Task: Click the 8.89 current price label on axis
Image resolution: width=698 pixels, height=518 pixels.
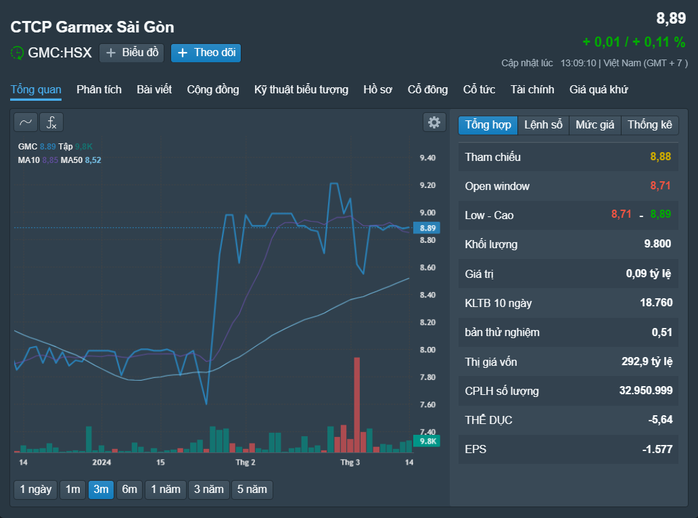Action: [427, 228]
